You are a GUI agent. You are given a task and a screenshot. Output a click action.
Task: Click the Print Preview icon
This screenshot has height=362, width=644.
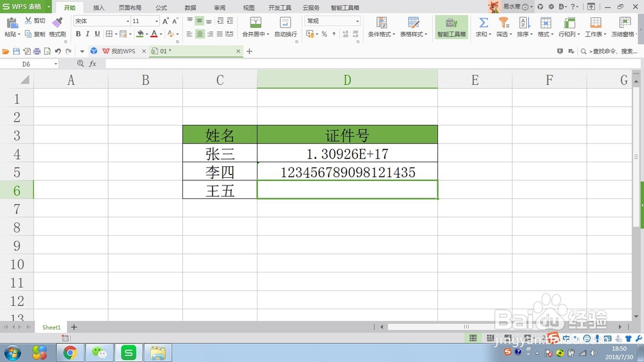click(x=47, y=52)
